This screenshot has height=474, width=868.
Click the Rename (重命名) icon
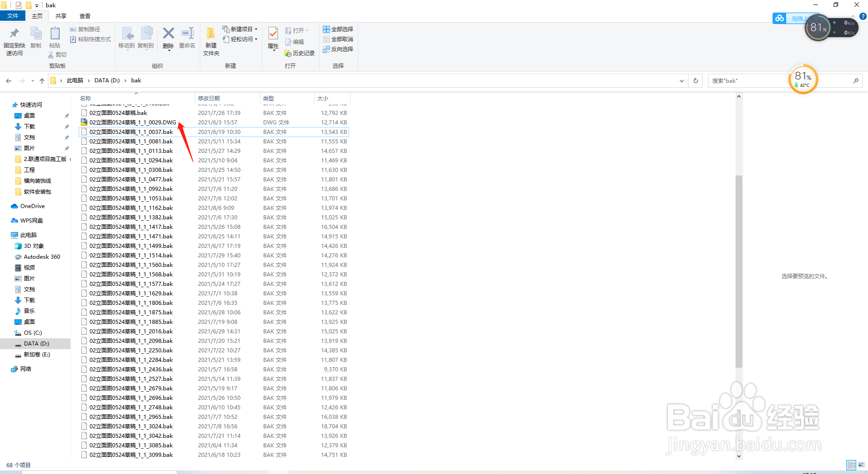187,33
